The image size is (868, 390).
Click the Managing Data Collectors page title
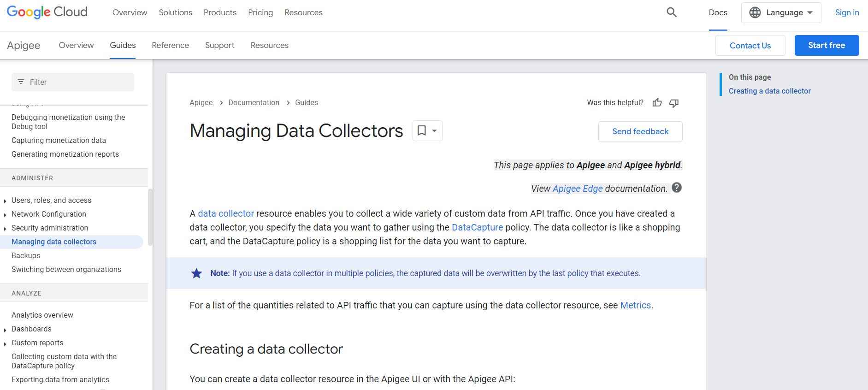point(296,130)
